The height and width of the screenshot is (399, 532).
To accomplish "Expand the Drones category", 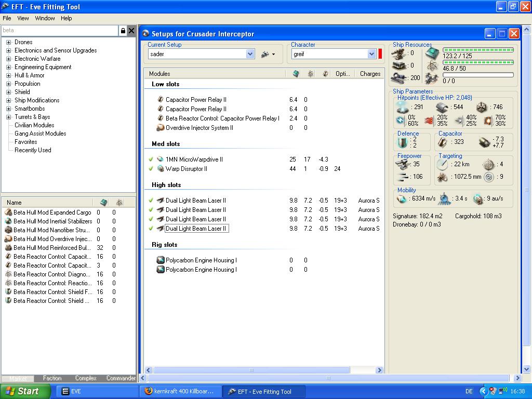I will [8, 43].
